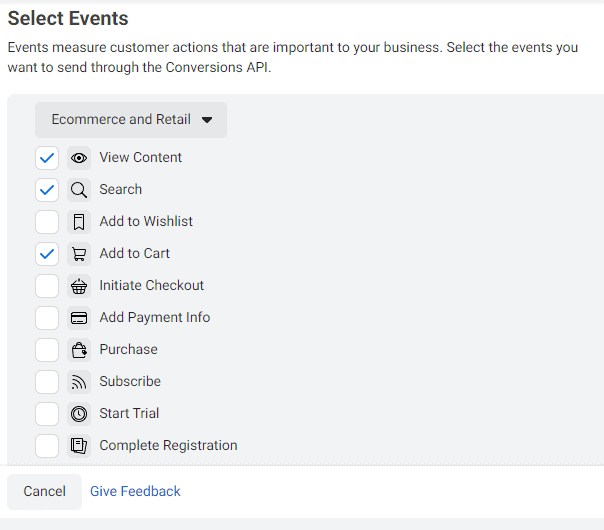The width and height of the screenshot is (604, 530).
Task: Enable the Add to Wishlist checkbox
Action: coord(47,222)
